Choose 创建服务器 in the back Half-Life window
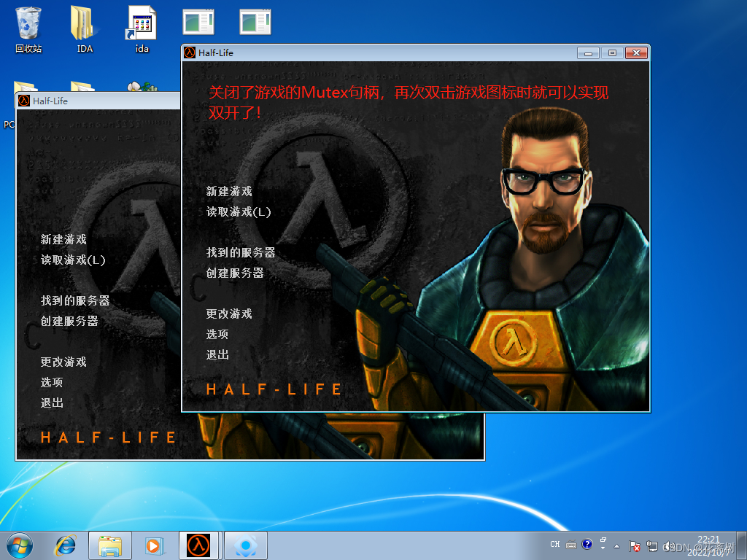 [69, 321]
